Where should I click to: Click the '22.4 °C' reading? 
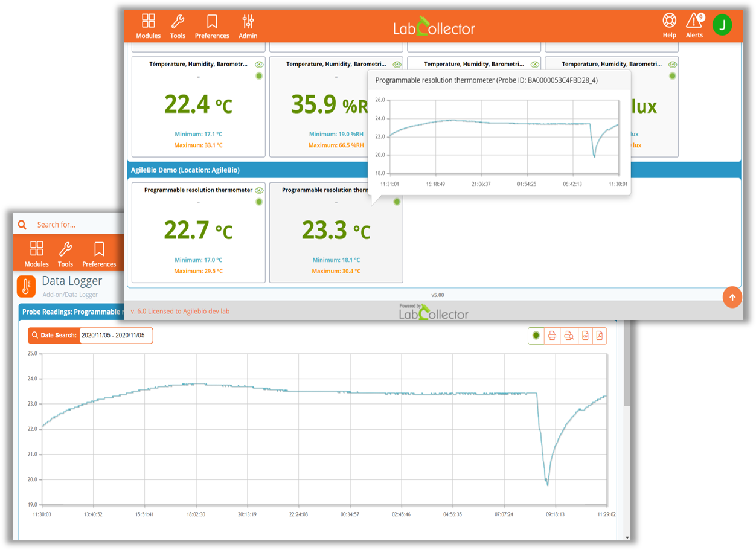(198, 105)
